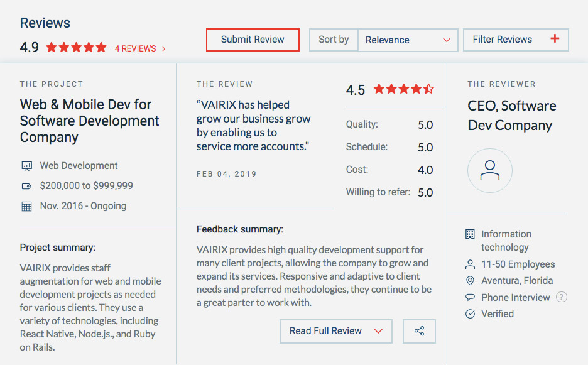
Task: Click the 'Feedback summary:' heading
Action: click(x=240, y=229)
